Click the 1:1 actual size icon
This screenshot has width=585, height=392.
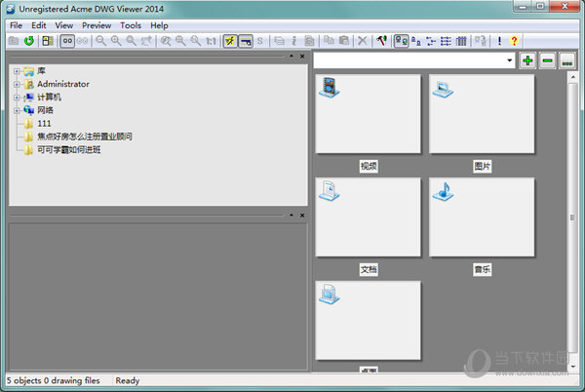pos(211,41)
